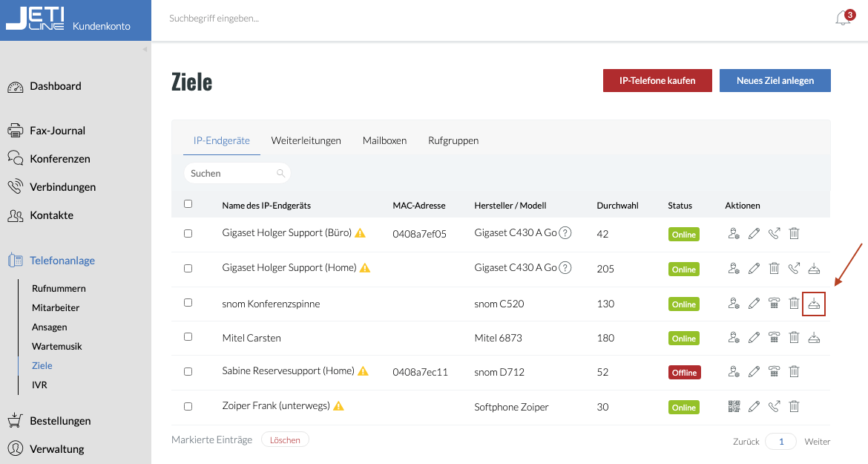Show QR code for Zoiper Frank
Viewport: 868px width, 464px height.
[x=734, y=406]
